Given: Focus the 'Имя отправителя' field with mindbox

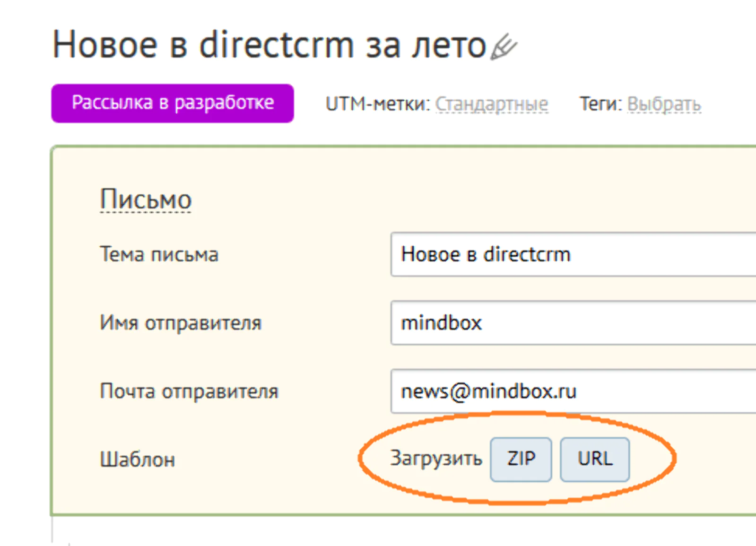Looking at the screenshot, I should (573, 323).
